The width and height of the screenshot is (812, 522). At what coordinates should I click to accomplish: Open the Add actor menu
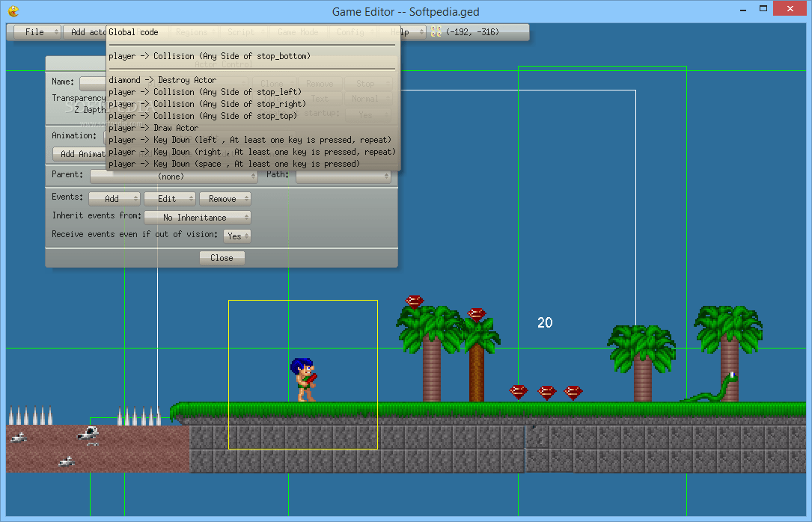click(x=85, y=32)
